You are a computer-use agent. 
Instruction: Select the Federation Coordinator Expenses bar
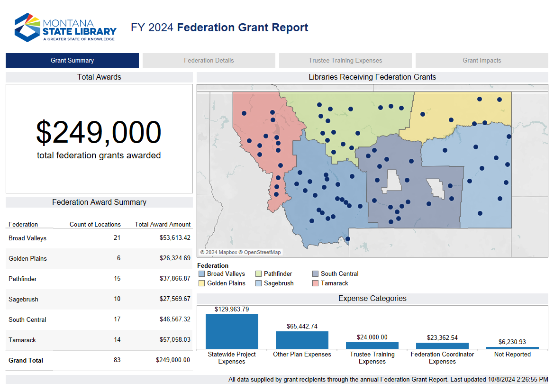click(x=442, y=346)
